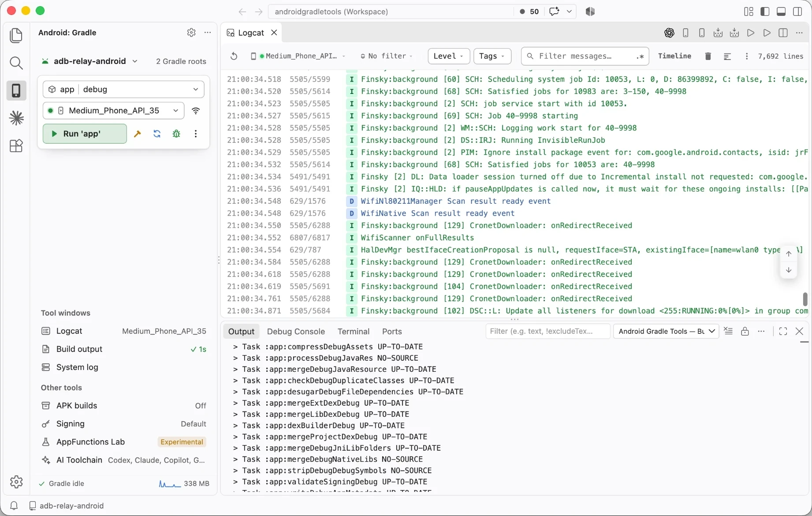Click the Logcat vertical scrollbar thumb
812x516 pixels.
pyautogui.click(x=805, y=299)
